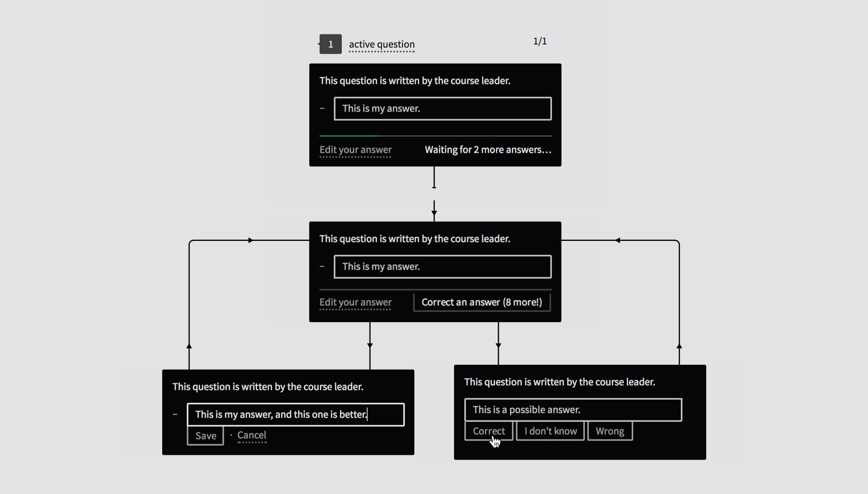The height and width of the screenshot is (494, 868).
Task: Click 'Edit your answer' on second question
Action: pos(355,302)
